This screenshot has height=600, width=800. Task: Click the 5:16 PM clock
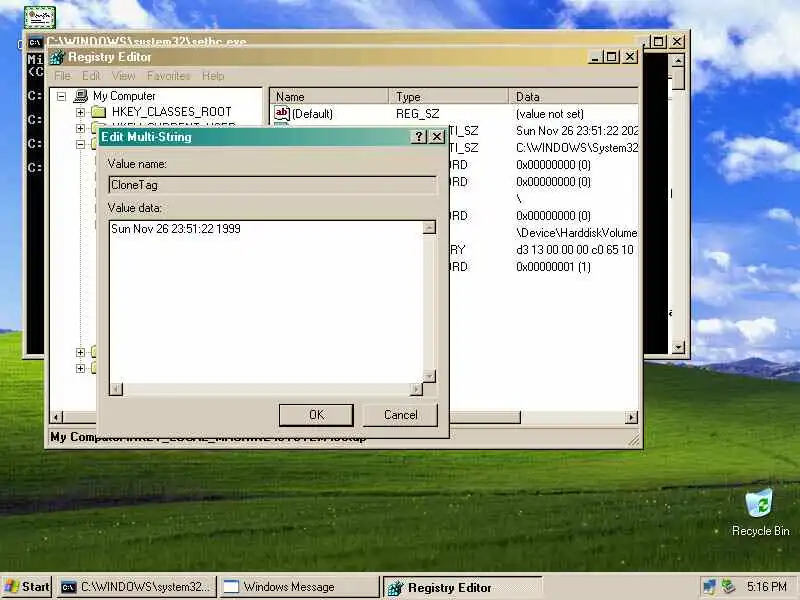[766, 587]
